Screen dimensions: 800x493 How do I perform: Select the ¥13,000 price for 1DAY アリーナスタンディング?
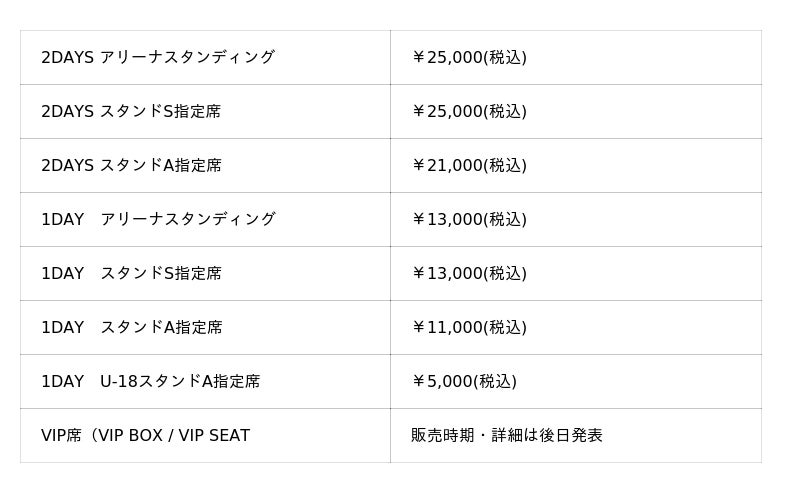click(469, 220)
